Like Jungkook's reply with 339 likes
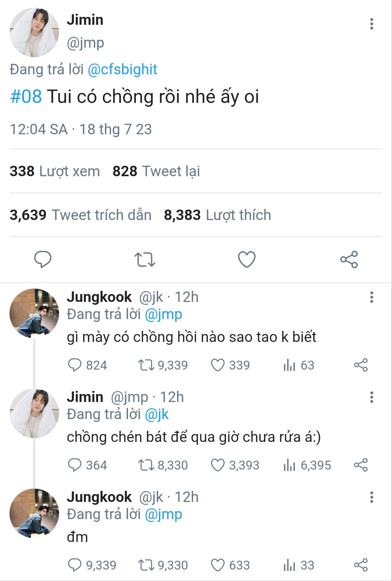This screenshot has height=581, width=392. point(218,365)
